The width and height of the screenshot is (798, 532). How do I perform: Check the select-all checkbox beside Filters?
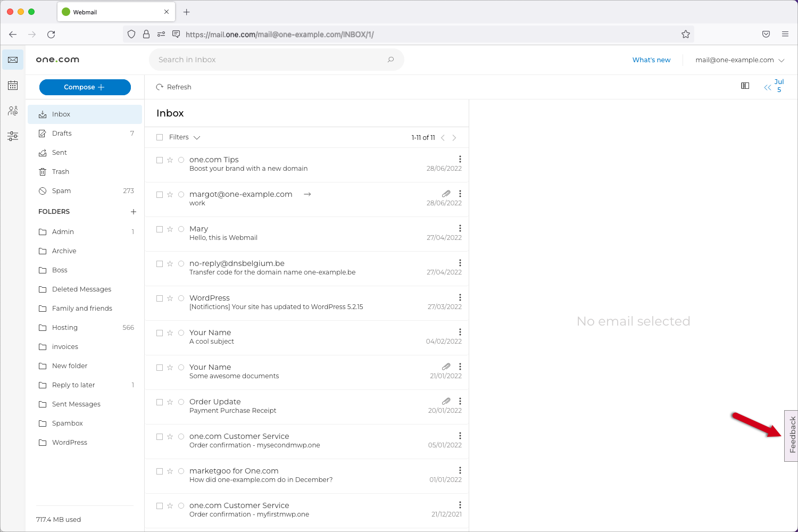(160, 137)
